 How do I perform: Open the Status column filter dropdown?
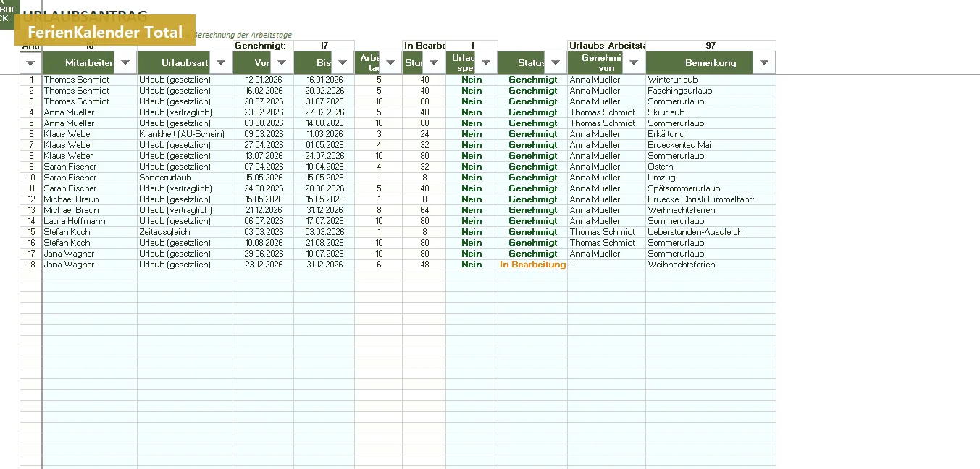(x=556, y=63)
